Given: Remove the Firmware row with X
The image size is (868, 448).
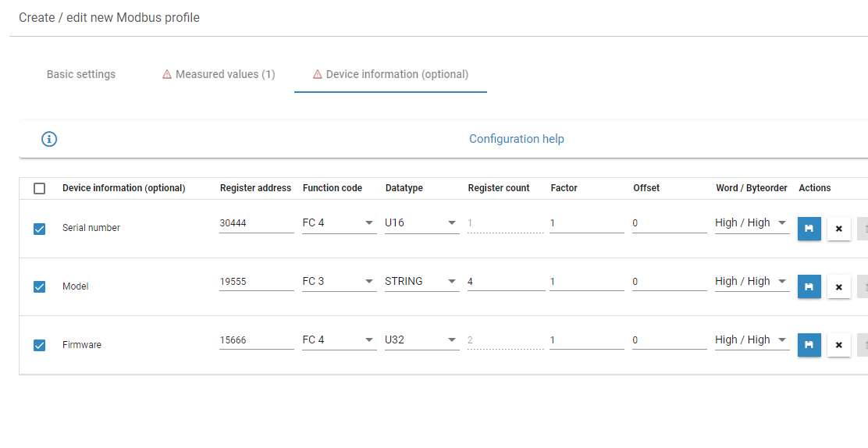Looking at the screenshot, I should [x=838, y=345].
